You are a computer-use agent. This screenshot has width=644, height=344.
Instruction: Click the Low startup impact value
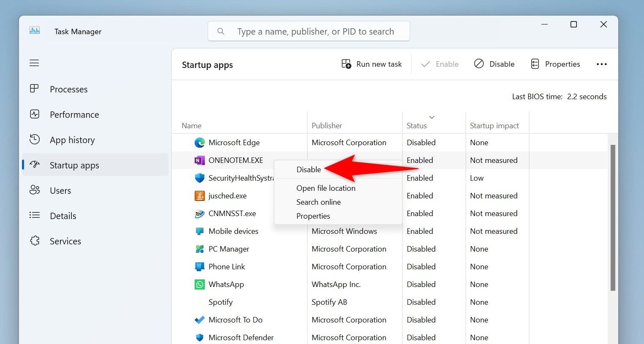coord(477,178)
